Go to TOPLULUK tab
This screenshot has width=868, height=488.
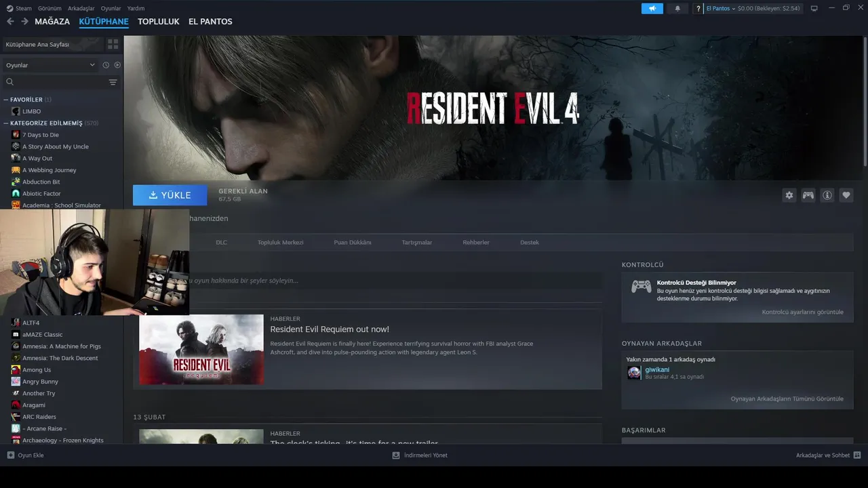pyautogui.click(x=159, y=22)
